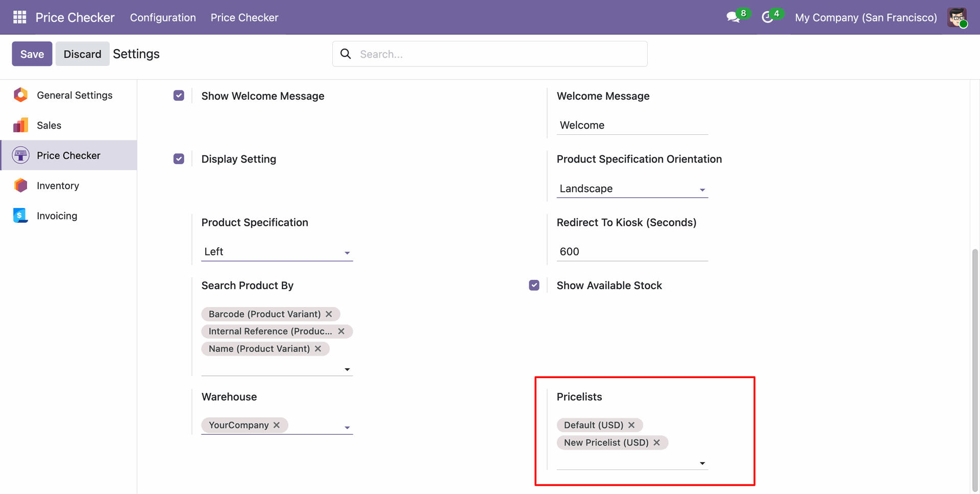
Task: Open General Settings in the sidebar
Action: point(75,95)
